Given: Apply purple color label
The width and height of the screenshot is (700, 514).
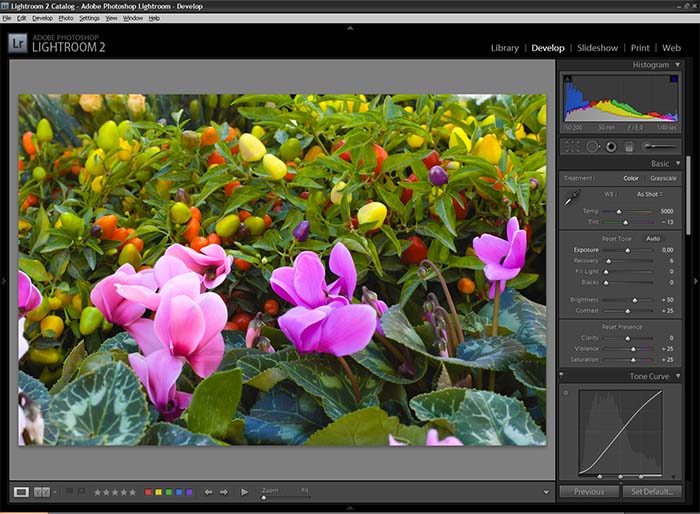Looking at the screenshot, I should (x=189, y=492).
